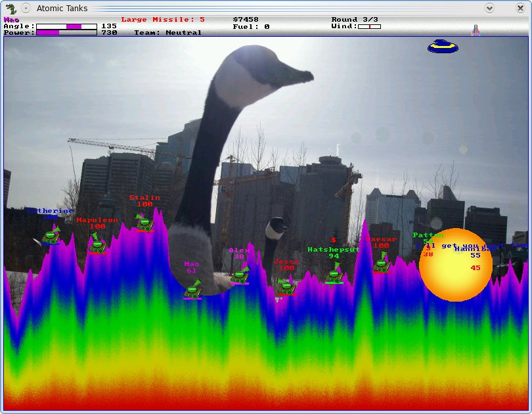The image size is (532, 414).
Task: Click the Team: Neutral label
Action: (x=167, y=32)
